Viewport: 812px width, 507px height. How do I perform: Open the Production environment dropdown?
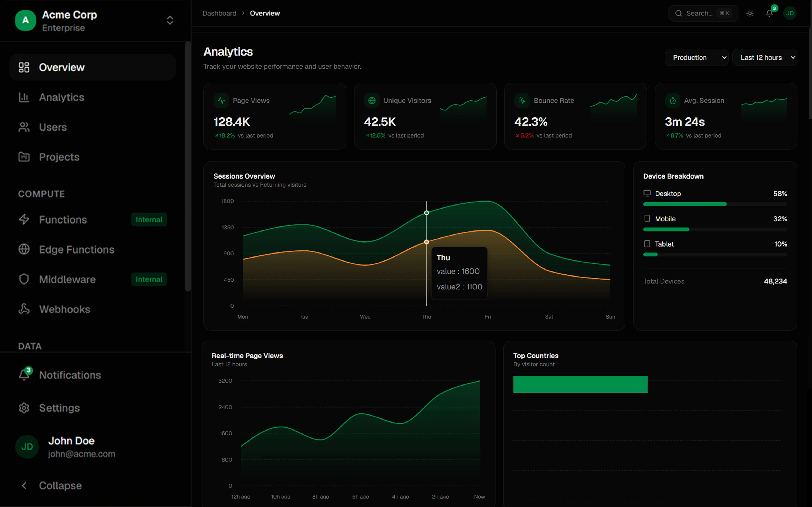[x=697, y=58]
